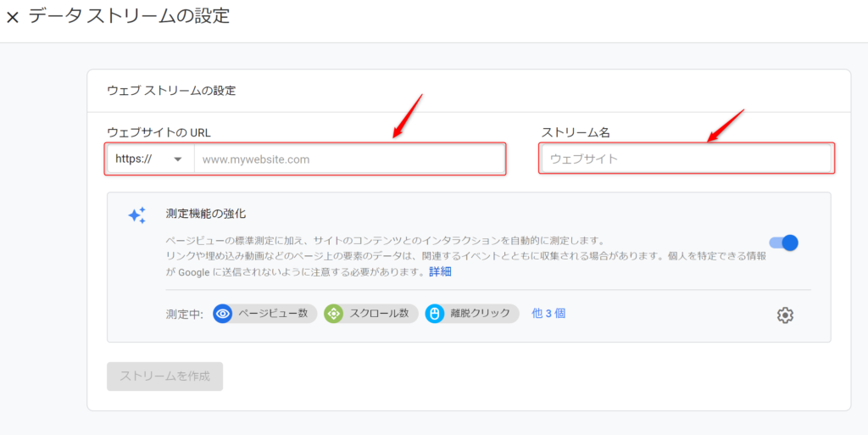This screenshot has width=868, height=435.
Task: Click the 離脱クリック mouse icon
Action: (x=435, y=314)
